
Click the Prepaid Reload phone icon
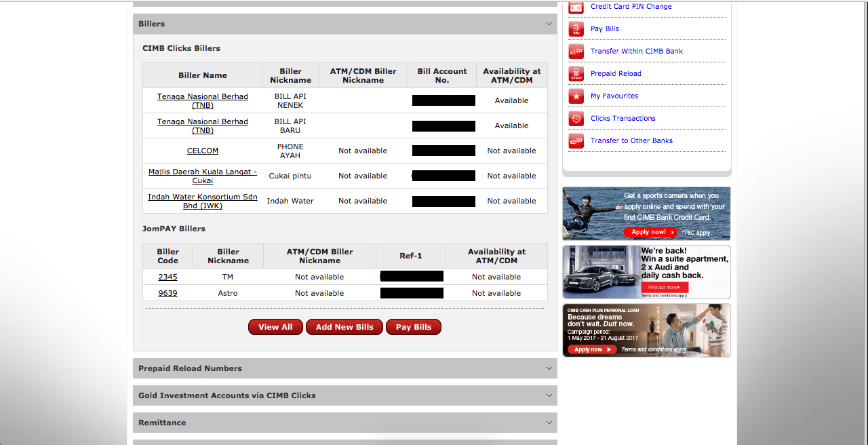(576, 73)
